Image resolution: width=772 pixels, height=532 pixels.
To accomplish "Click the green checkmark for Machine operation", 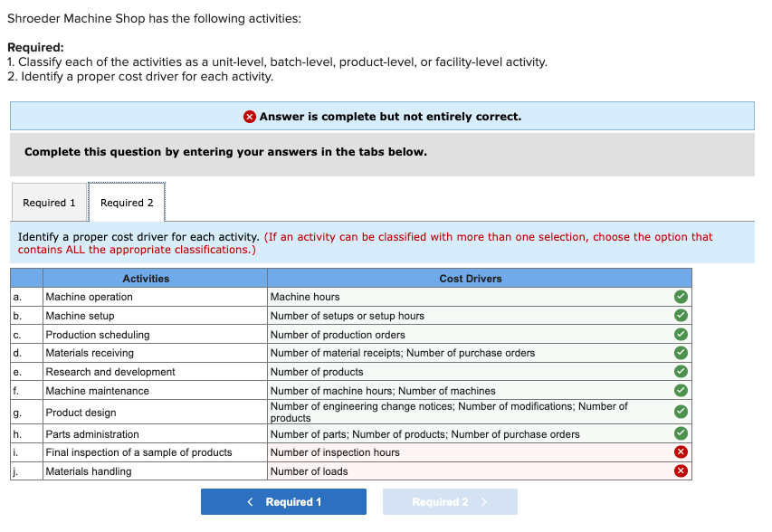I will 680,296.
